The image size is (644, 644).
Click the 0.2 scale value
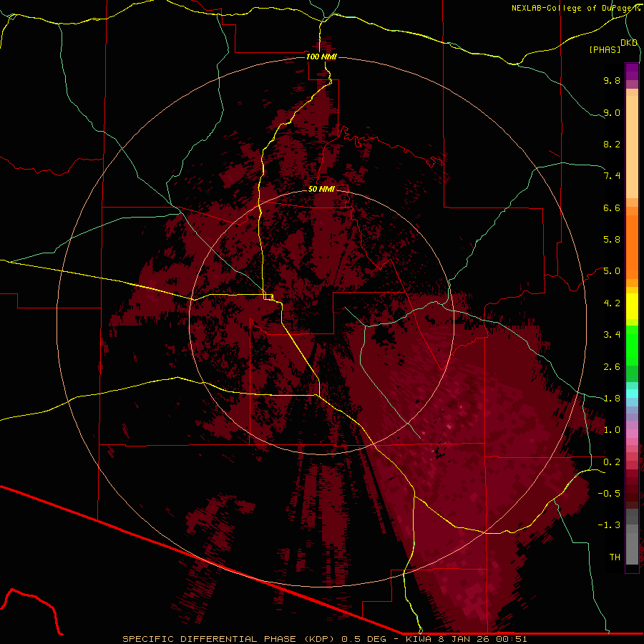point(612,462)
